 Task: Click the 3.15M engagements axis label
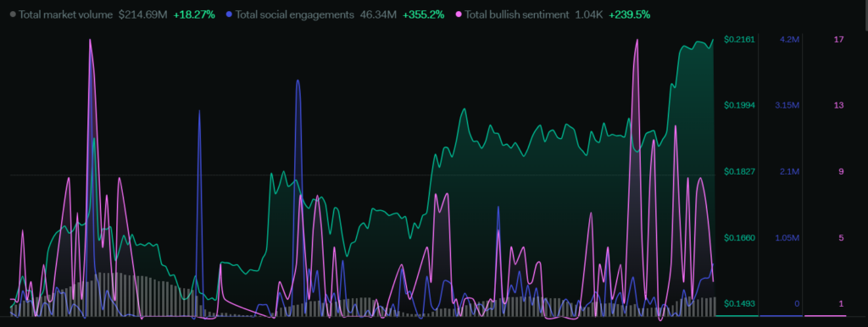(787, 105)
